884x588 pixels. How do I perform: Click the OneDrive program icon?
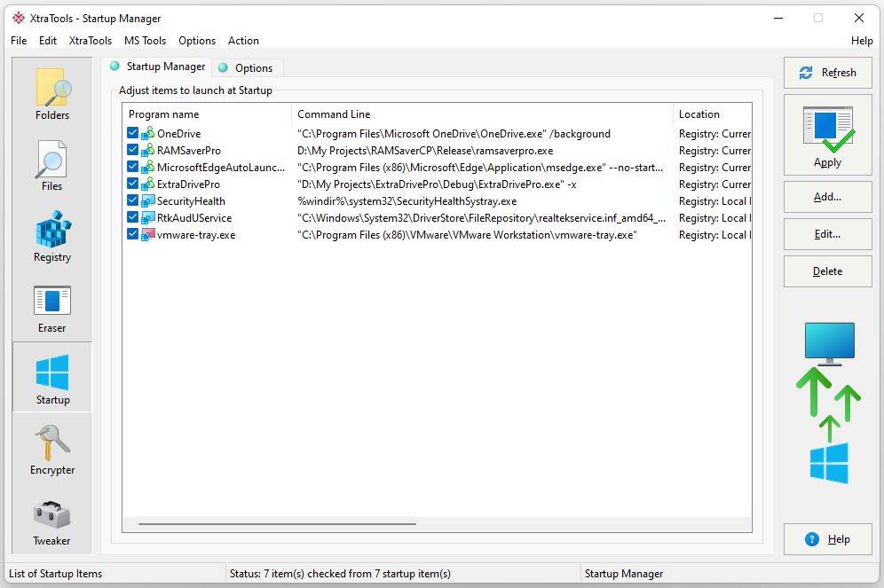(x=147, y=134)
